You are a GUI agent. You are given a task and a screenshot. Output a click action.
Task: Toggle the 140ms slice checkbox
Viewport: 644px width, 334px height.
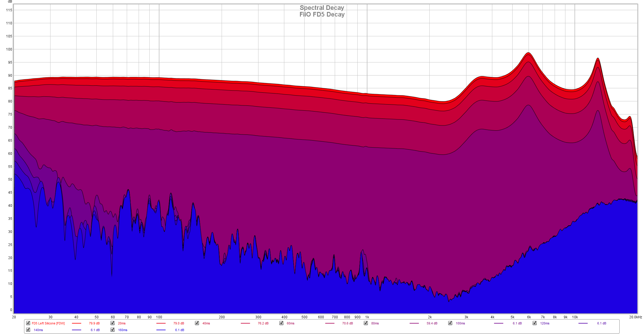28,330
